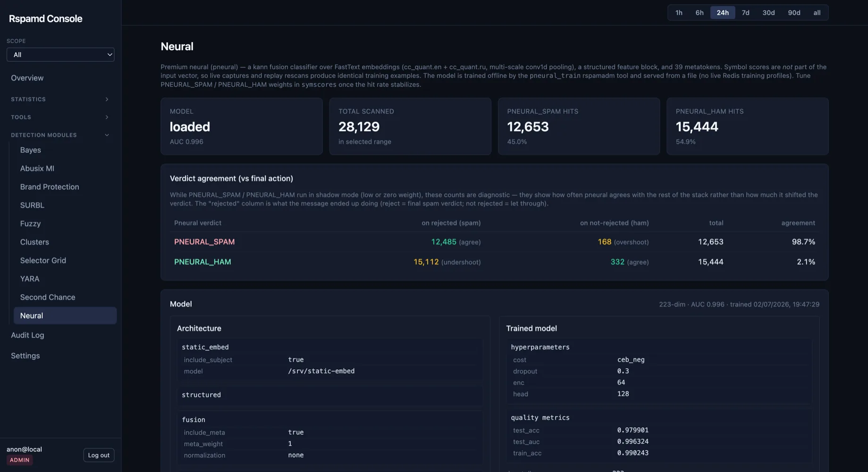Select the Neural module in sidebar

click(65, 315)
